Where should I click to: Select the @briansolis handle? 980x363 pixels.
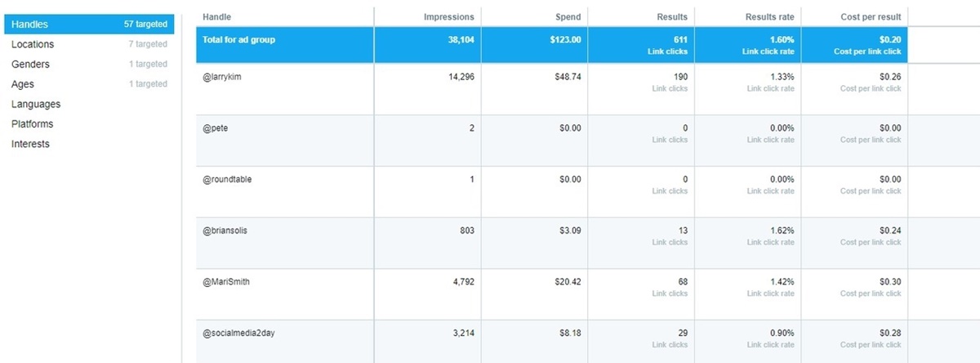(225, 231)
